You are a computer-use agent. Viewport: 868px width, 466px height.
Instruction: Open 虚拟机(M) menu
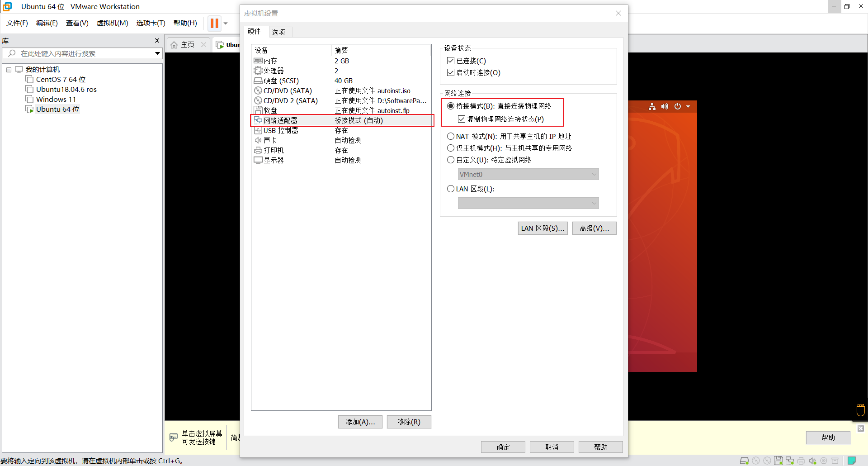pyautogui.click(x=113, y=23)
